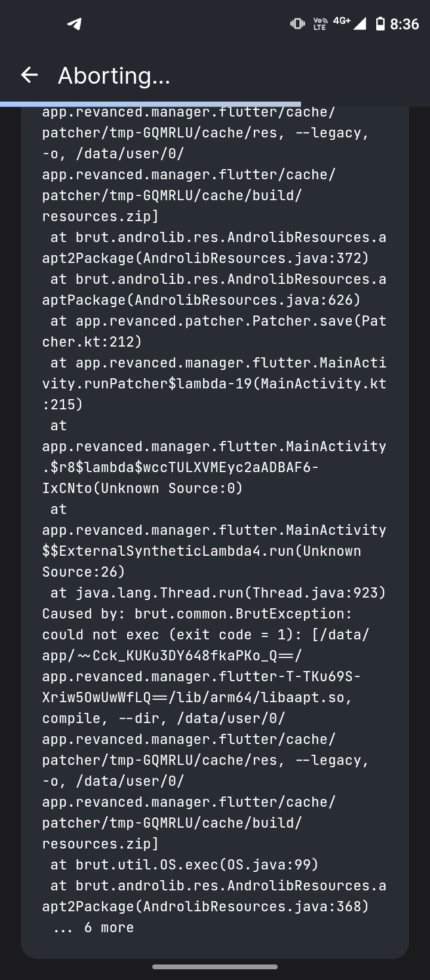
Task: Click the back arrow icon
Action: click(28, 75)
